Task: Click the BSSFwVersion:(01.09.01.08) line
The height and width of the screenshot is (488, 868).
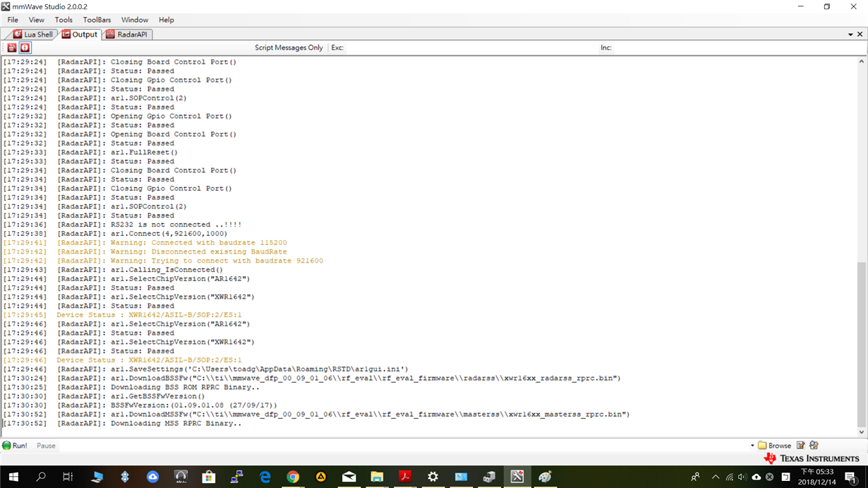Action: (140, 405)
